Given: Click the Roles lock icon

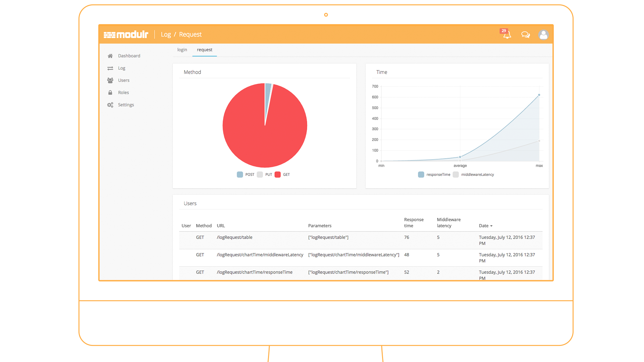Looking at the screenshot, I should click(110, 93).
